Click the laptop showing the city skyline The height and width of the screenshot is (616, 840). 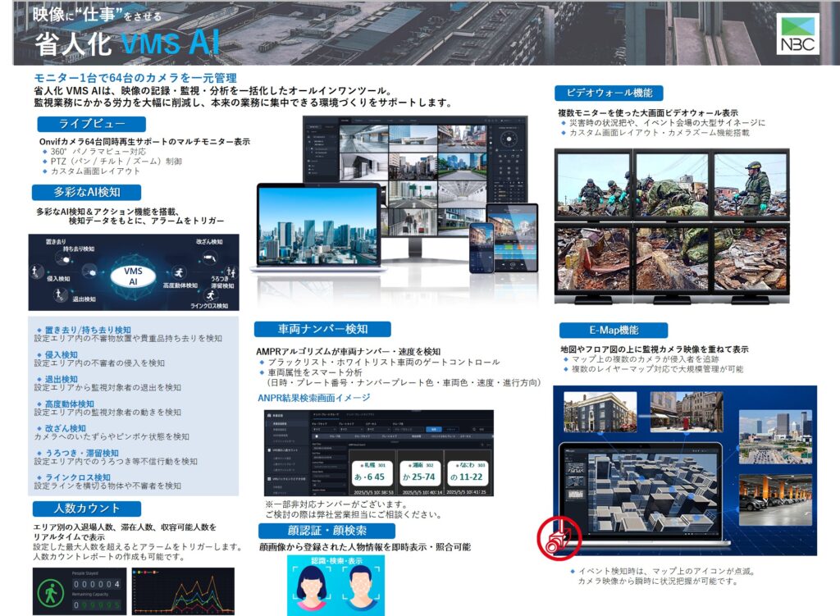319,228
